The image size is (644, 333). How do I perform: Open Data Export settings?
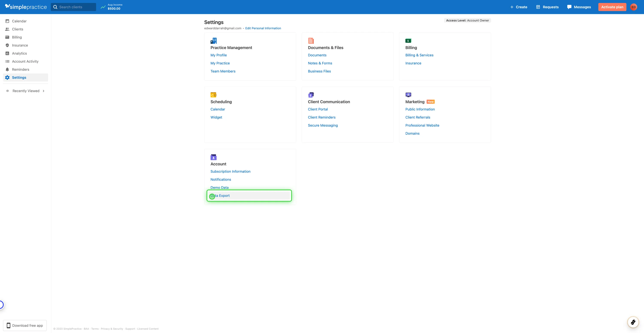coord(220,196)
